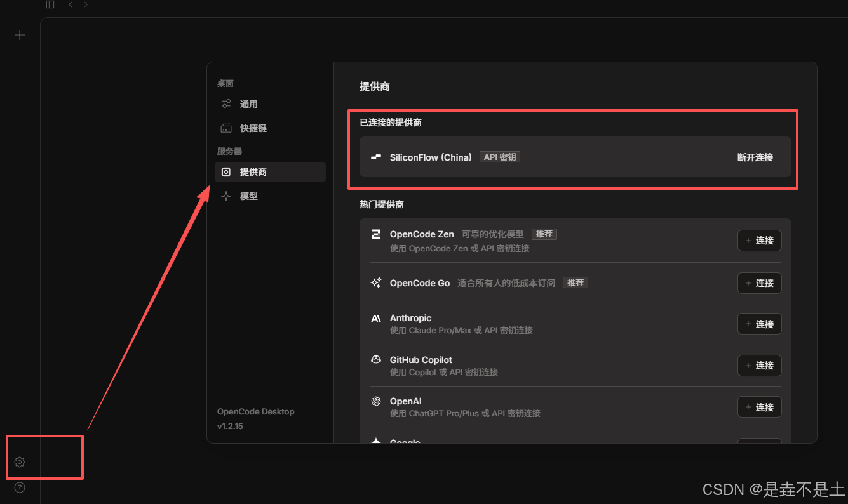848x504 pixels.
Task: Go forward with right arrow
Action: 86,4
